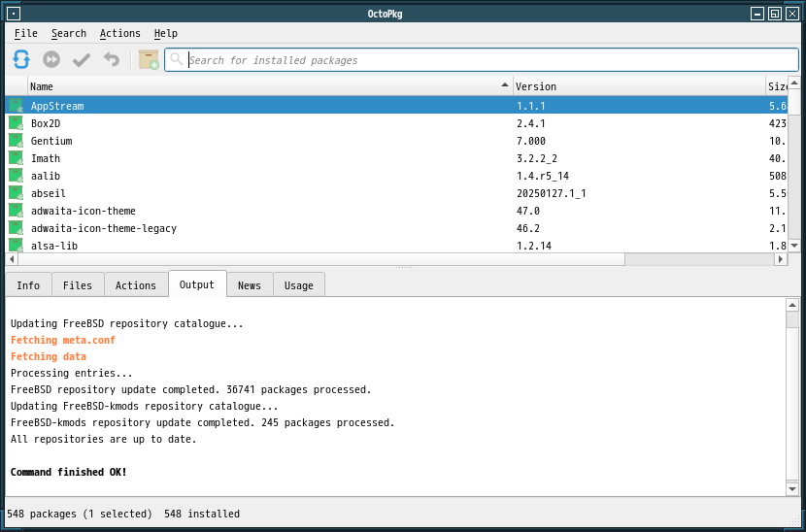The image size is (806, 532).
Task: Switch to the Actions tab
Action: (x=136, y=285)
